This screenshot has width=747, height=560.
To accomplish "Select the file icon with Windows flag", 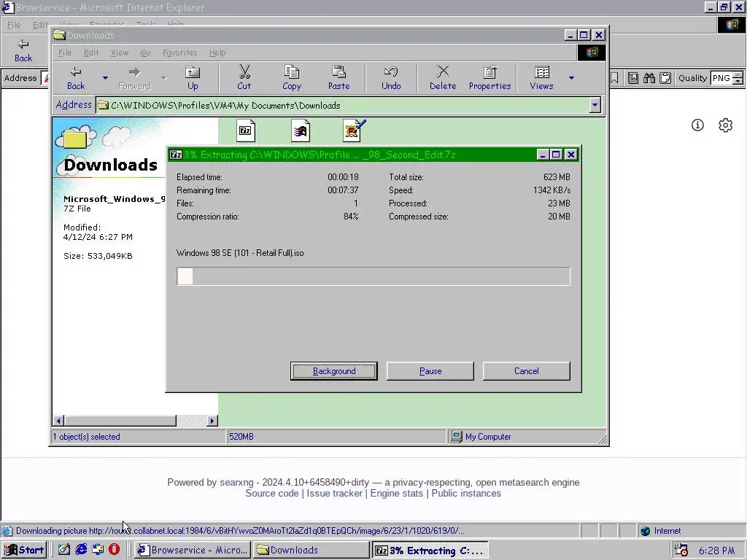I will (301, 131).
